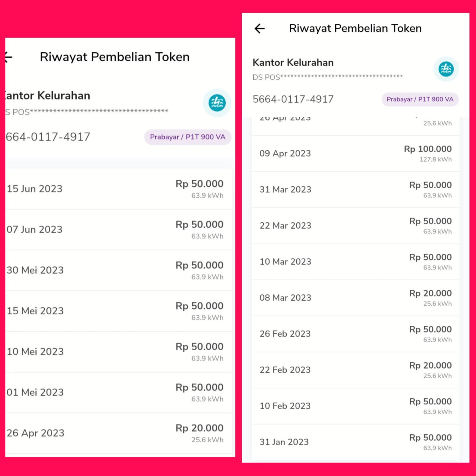
Task: Select the 08 Mar 2023 Rp 20.000 entry
Action: (355, 298)
